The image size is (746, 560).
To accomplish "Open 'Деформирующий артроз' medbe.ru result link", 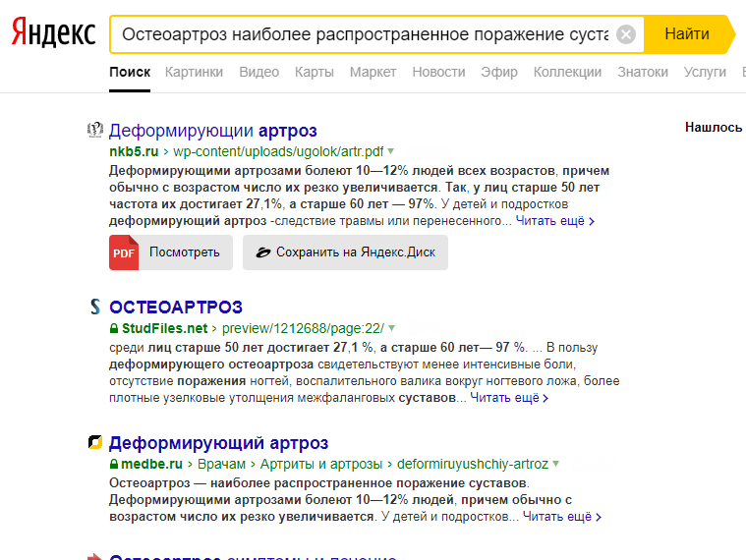I will tap(218, 443).
